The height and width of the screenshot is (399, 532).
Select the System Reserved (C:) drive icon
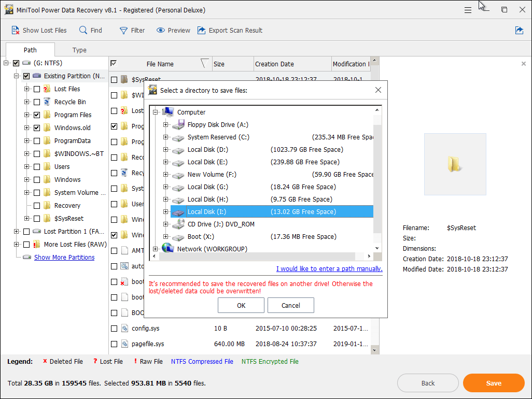178,138
